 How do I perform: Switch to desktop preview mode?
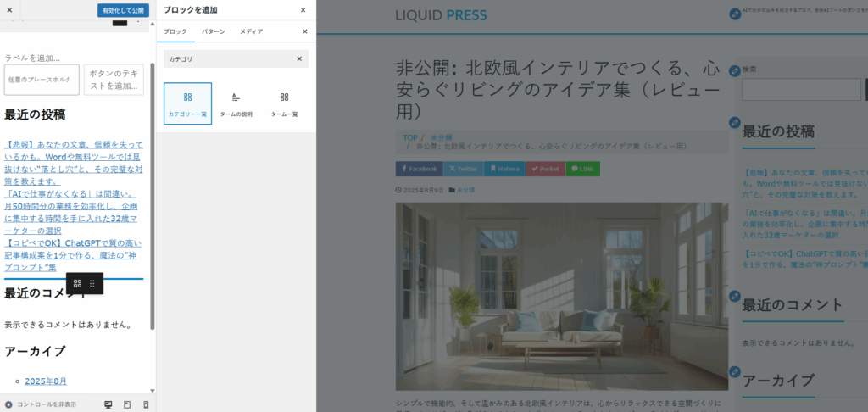pos(108,404)
